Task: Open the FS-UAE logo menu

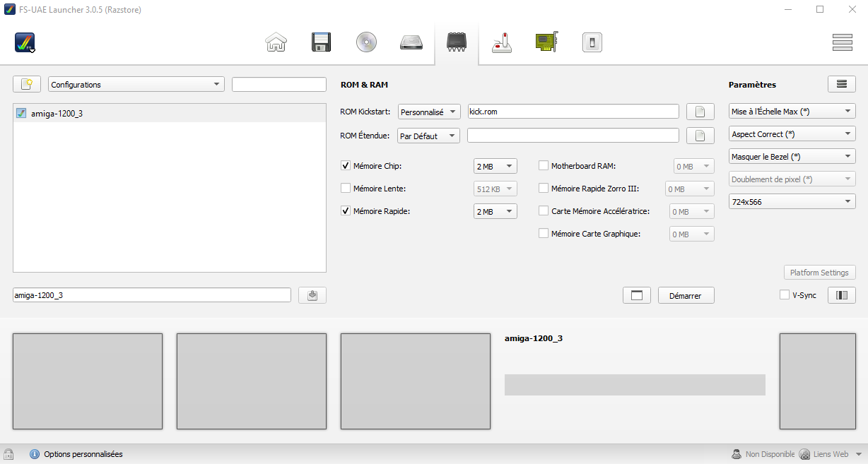Action: (x=25, y=43)
